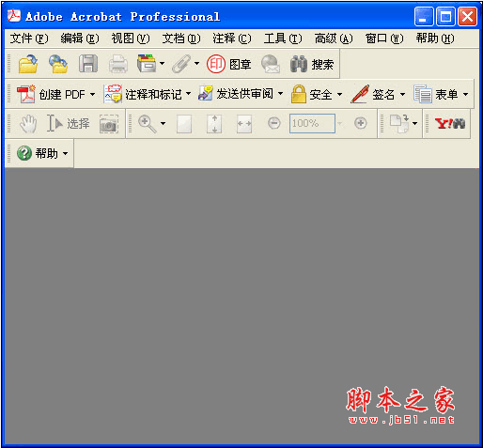483x448 pixels.
Task: Expand the 安全 dropdown arrow
Action: pos(339,94)
